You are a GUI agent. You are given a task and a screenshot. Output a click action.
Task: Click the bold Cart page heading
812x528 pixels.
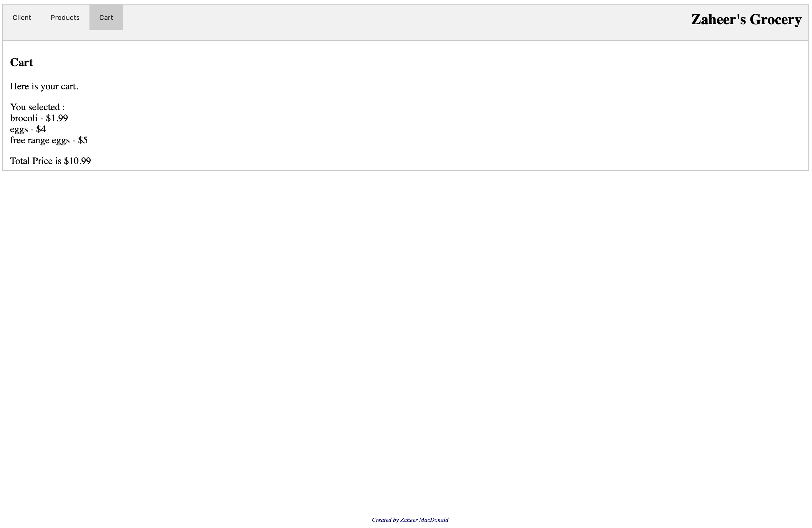point(21,62)
